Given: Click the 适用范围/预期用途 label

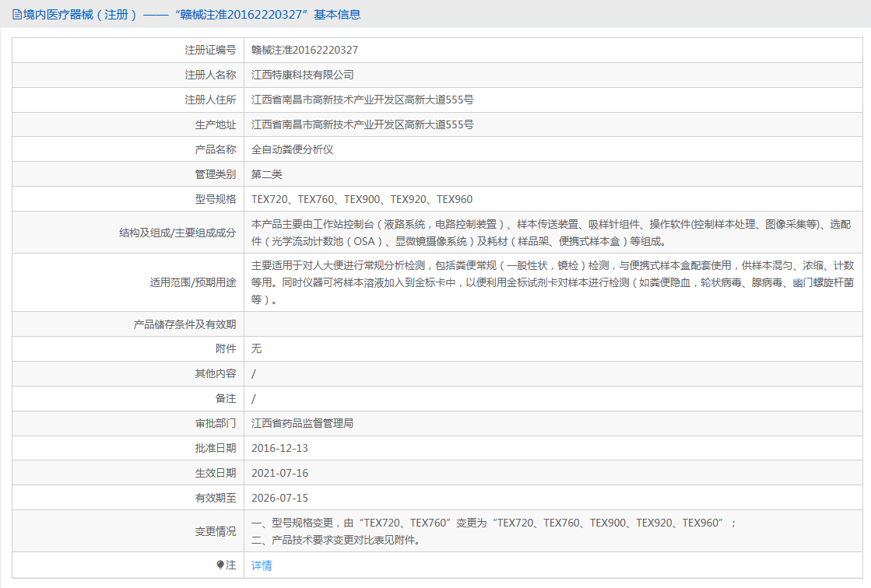Looking at the screenshot, I should (x=193, y=282).
